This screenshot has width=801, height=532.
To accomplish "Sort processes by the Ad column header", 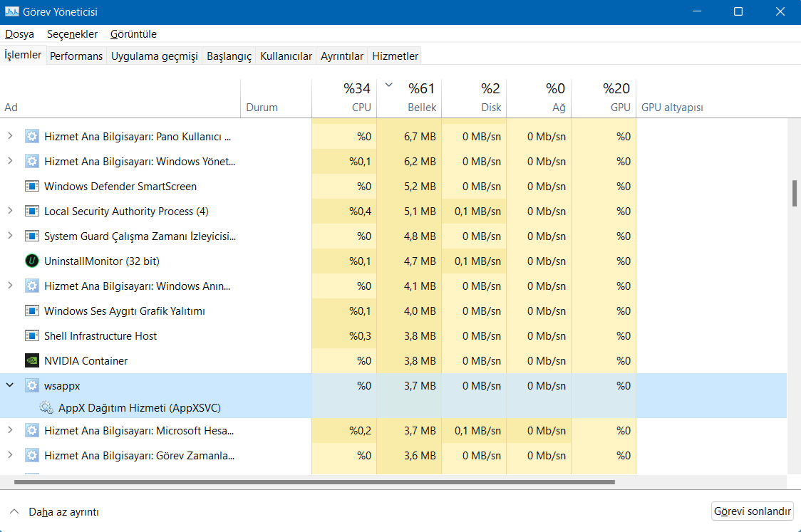I will [x=120, y=98].
